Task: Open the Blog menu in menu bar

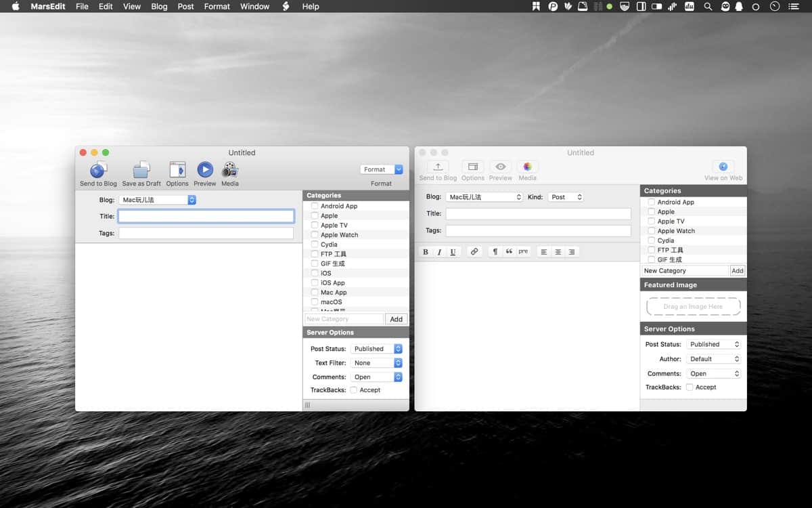Action: tap(159, 6)
